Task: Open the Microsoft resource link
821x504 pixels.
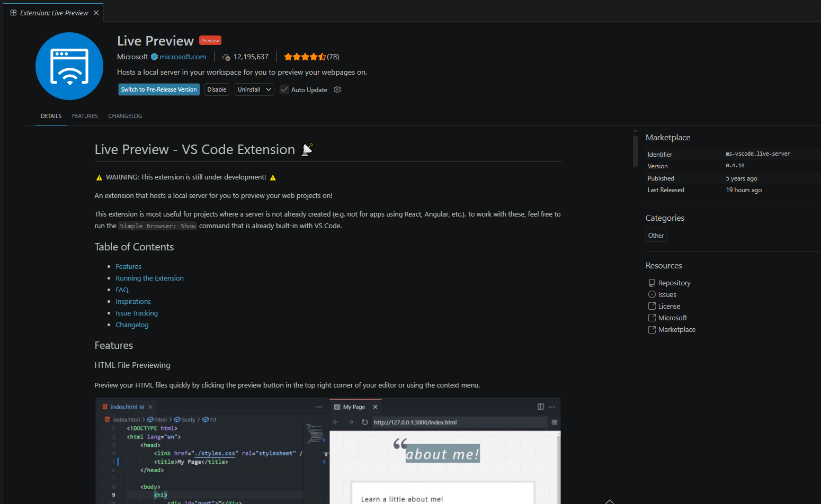Action: point(673,318)
